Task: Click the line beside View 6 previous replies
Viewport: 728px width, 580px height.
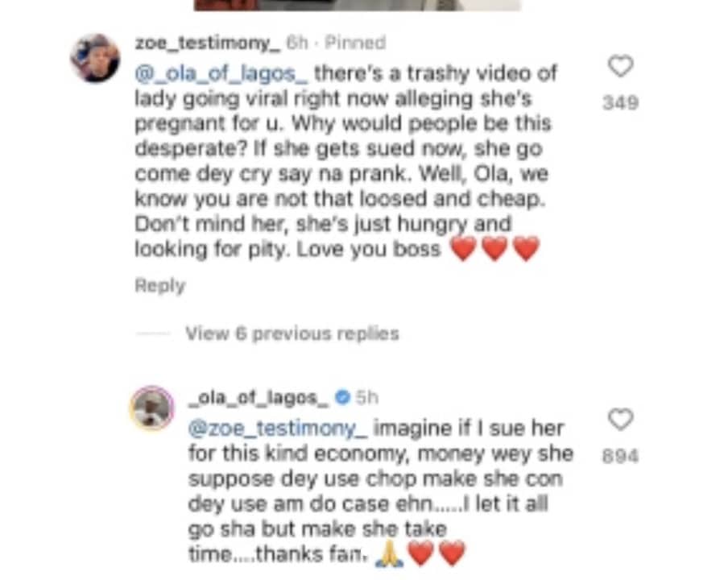Action: coord(153,333)
